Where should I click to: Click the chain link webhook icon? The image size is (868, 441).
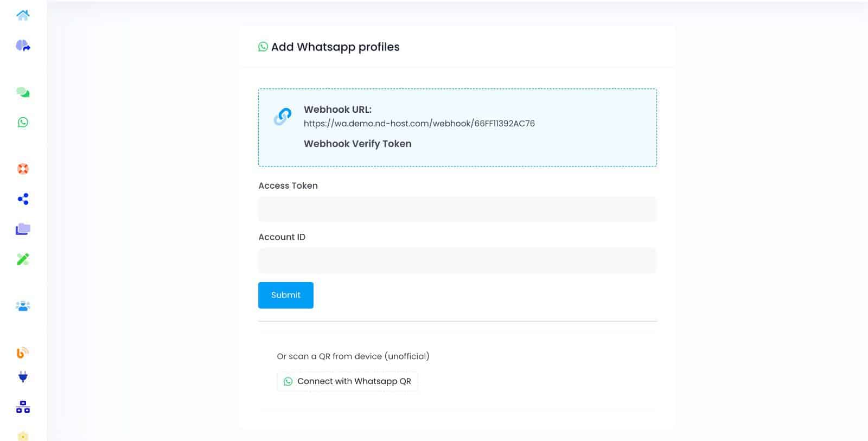tap(282, 116)
